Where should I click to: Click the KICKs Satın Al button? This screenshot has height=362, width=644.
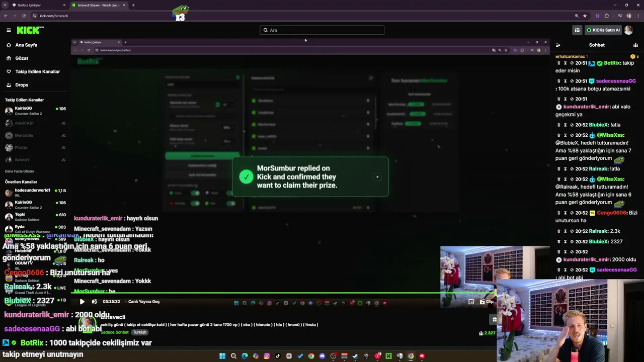(603, 30)
